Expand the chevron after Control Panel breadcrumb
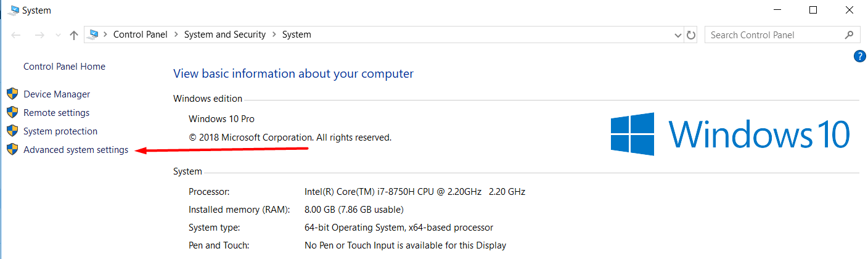This screenshot has width=868, height=259. (176, 35)
